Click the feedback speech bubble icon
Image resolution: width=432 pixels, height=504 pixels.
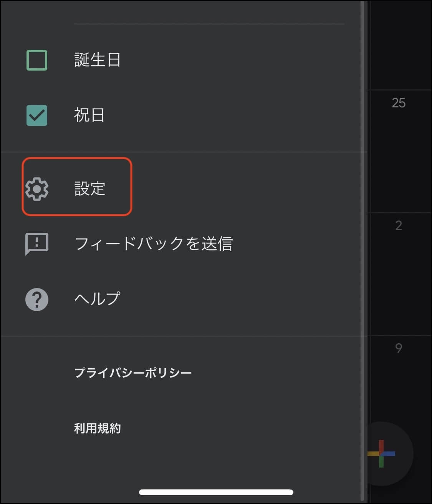click(36, 244)
